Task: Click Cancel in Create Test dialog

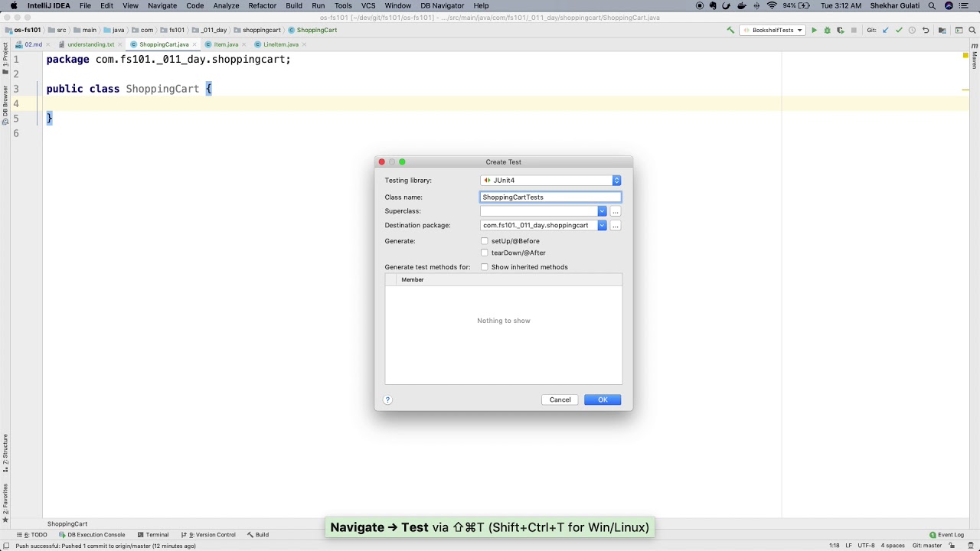Action: [x=560, y=399]
